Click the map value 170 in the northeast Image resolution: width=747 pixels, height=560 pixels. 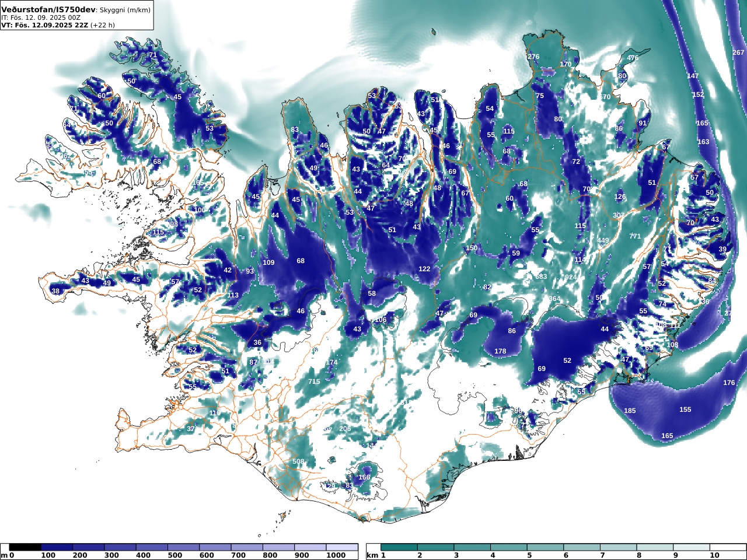point(566,64)
